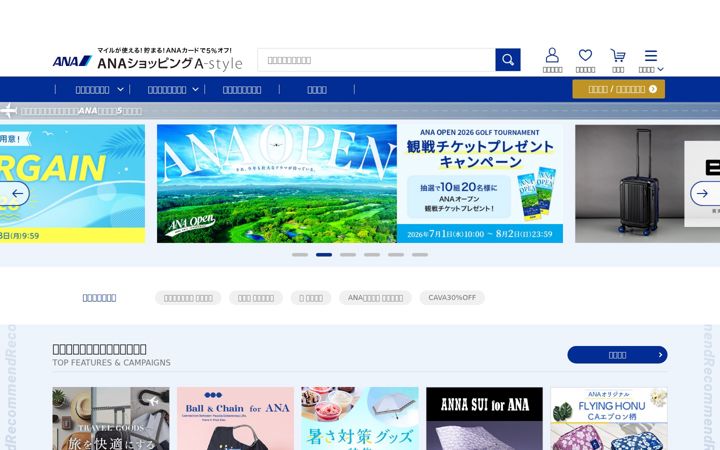This screenshot has height=450, width=720.
Task: Click the arrow circle icon on the gold button
Action: (x=653, y=89)
